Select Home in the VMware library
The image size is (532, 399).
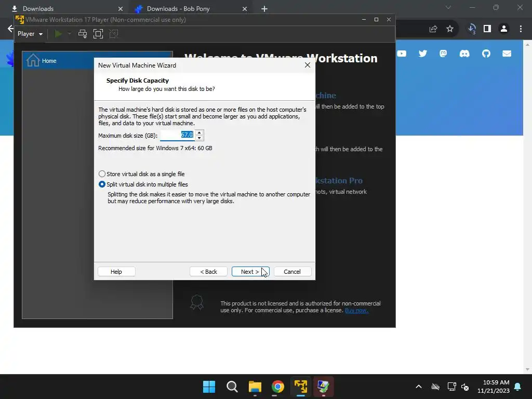[97, 61]
